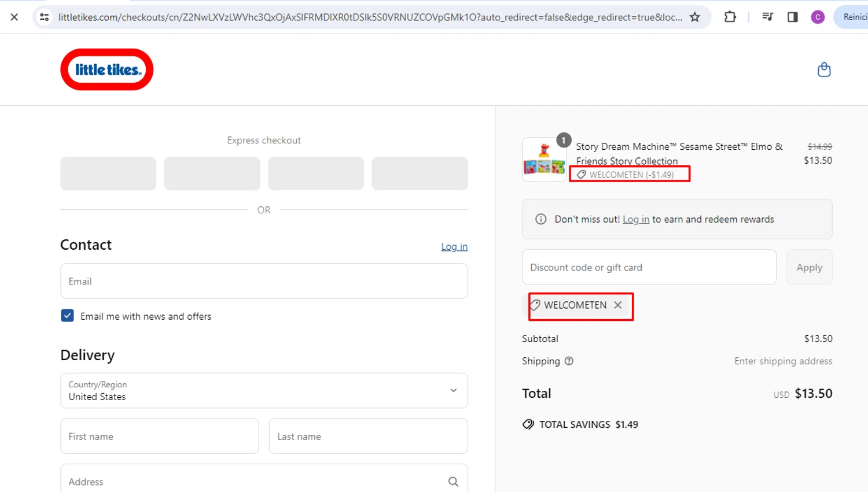Uncheck Email me with news and offers
Image resolution: width=868 pixels, height=492 pixels.
tap(67, 316)
